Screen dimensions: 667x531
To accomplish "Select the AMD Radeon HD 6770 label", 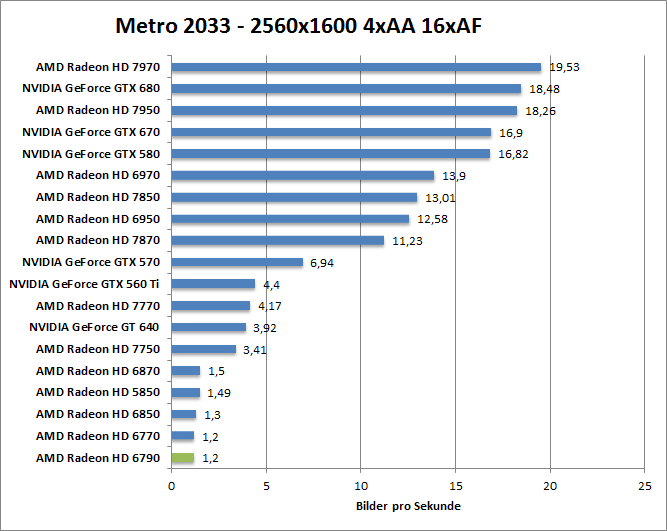I will click(98, 437).
